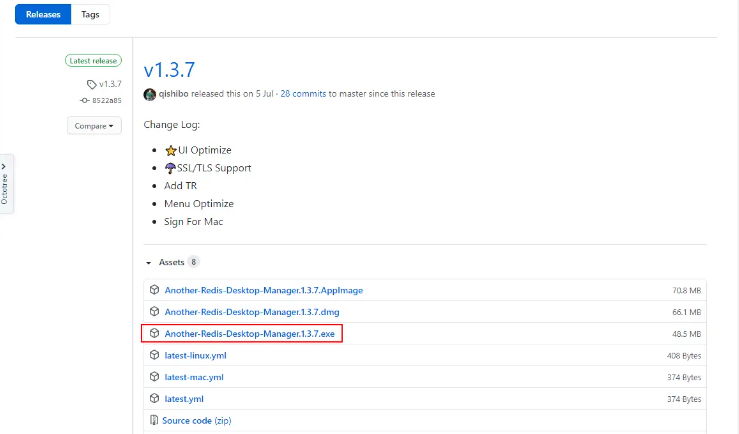Select 374 Bytes size of latest.yml
Image resolution: width=739 pixels, height=434 pixels.
pyautogui.click(x=684, y=399)
